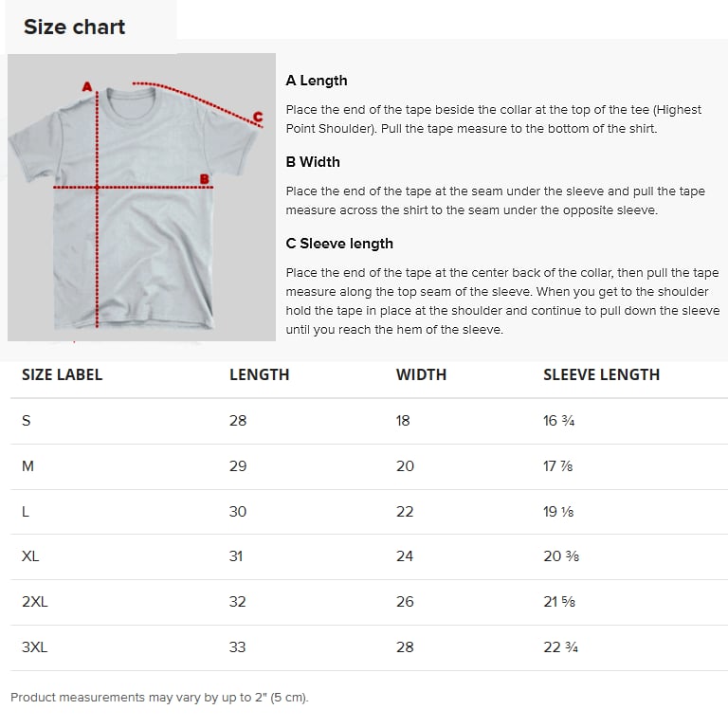
Task: Select the XL size row label
Action: pos(30,556)
